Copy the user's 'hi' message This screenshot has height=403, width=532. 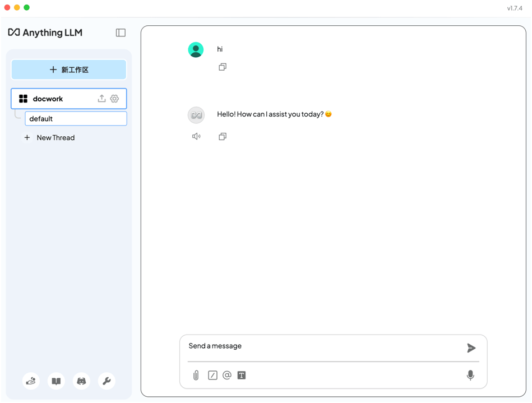click(x=223, y=67)
